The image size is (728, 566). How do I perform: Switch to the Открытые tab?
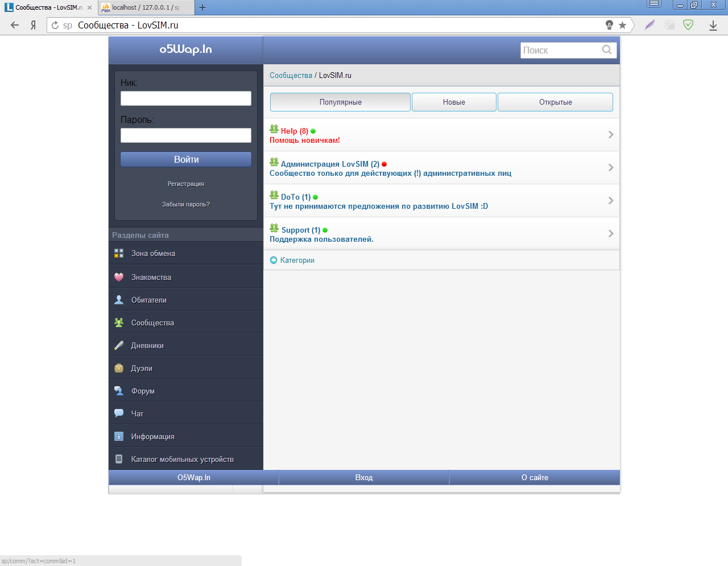(555, 102)
